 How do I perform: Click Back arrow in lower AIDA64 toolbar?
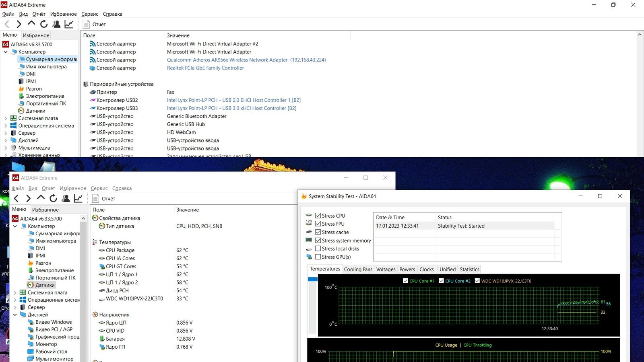pos(16,198)
